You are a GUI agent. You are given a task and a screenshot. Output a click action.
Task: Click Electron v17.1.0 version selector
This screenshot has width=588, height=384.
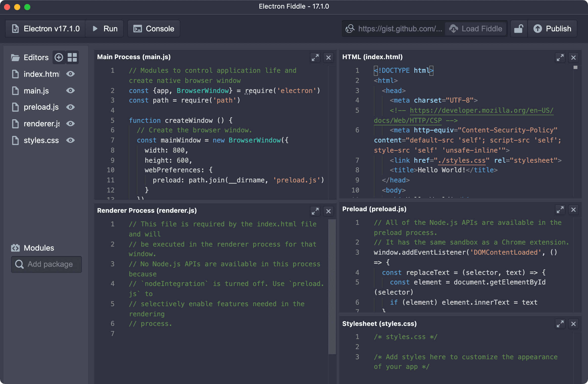(46, 29)
